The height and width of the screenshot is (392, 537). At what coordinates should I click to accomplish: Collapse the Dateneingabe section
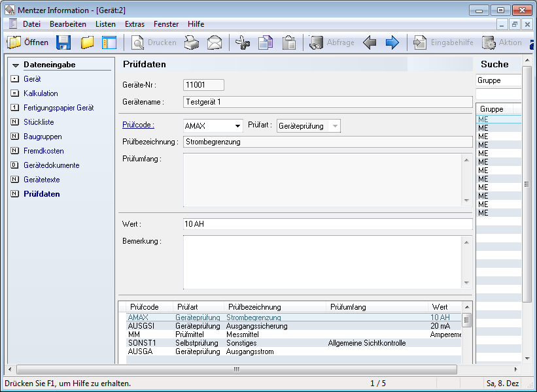point(16,65)
